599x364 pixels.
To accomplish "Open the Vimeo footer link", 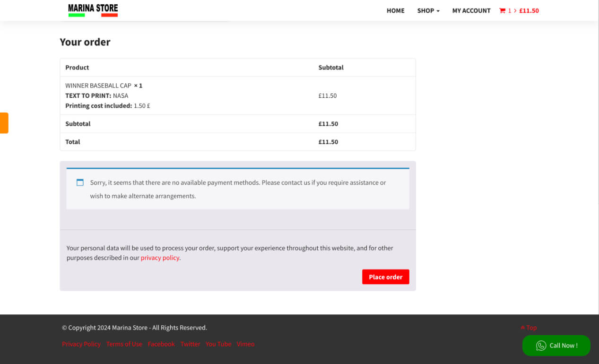I will [245, 344].
